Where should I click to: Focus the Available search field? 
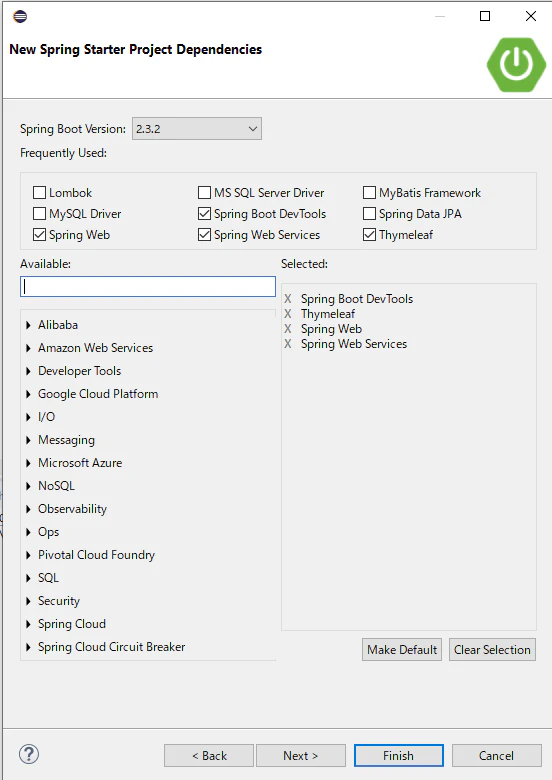[x=148, y=287]
